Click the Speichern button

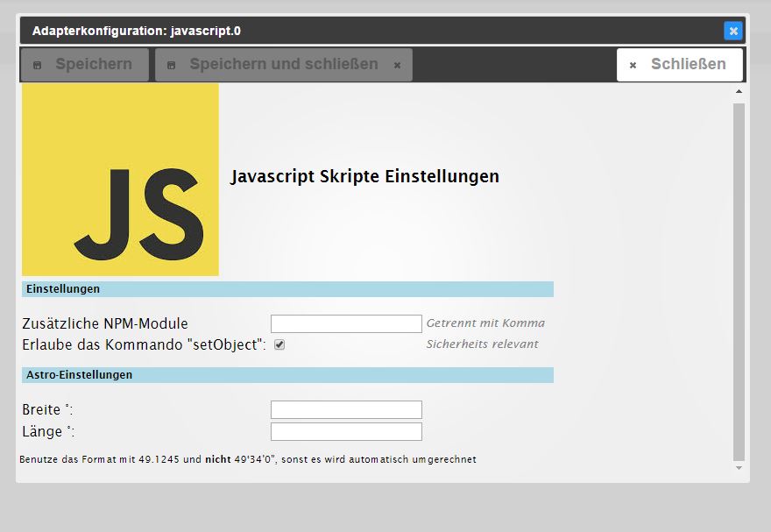tap(85, 64)
